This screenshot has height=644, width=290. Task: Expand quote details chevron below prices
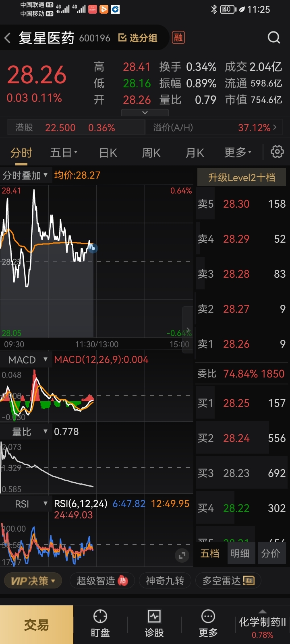click(x=145, y=113)
